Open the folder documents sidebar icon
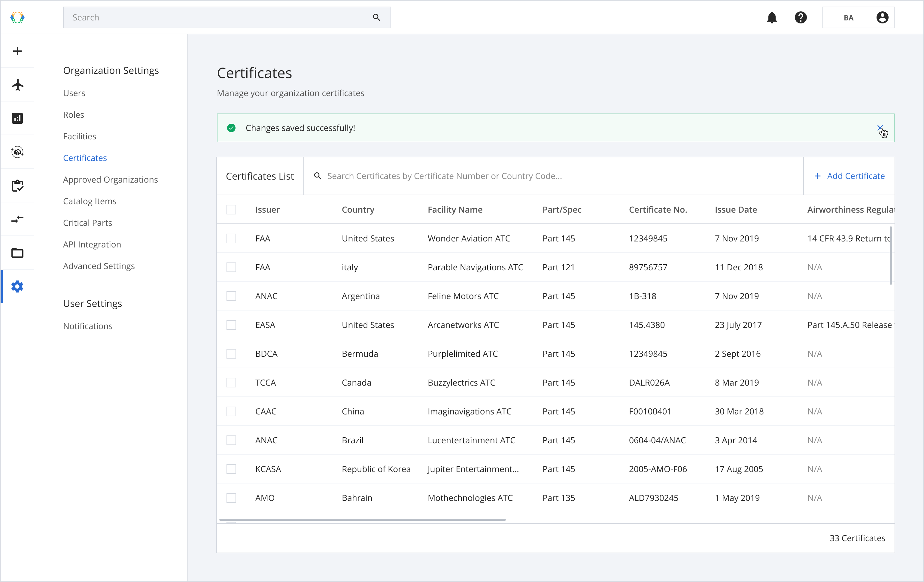This screenshot has height=582, width=924. coord(17,253)
